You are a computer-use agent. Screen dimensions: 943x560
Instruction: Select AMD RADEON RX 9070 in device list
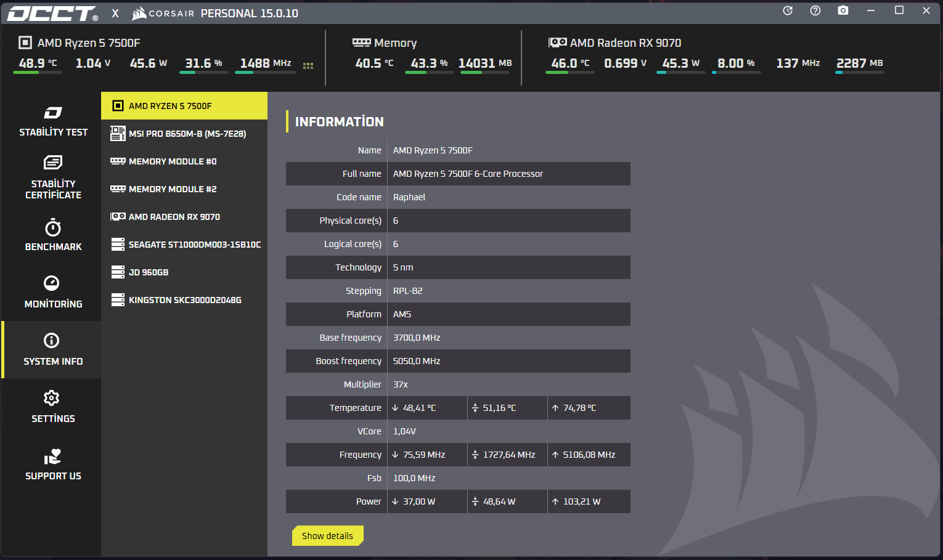(184, 217)
